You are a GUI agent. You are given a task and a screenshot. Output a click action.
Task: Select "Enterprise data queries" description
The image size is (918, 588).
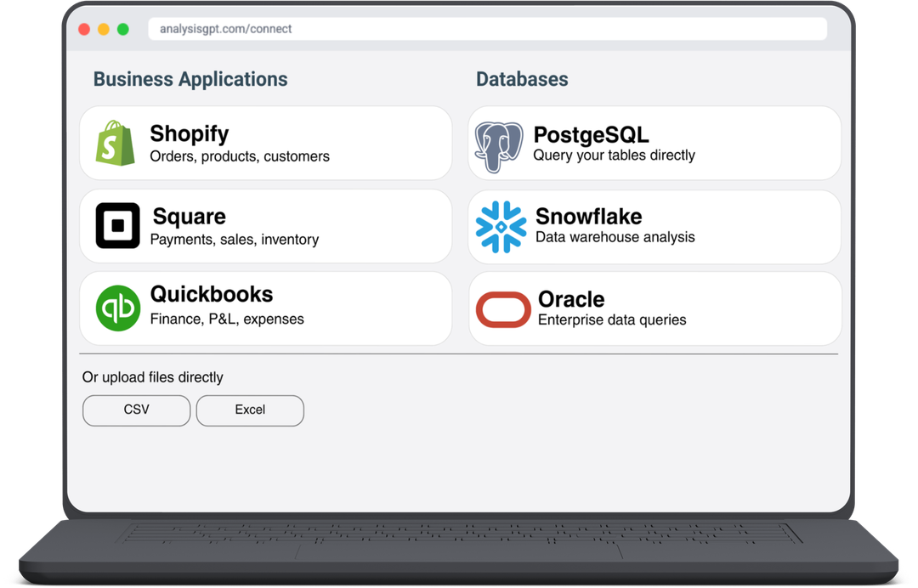(611, 320)
